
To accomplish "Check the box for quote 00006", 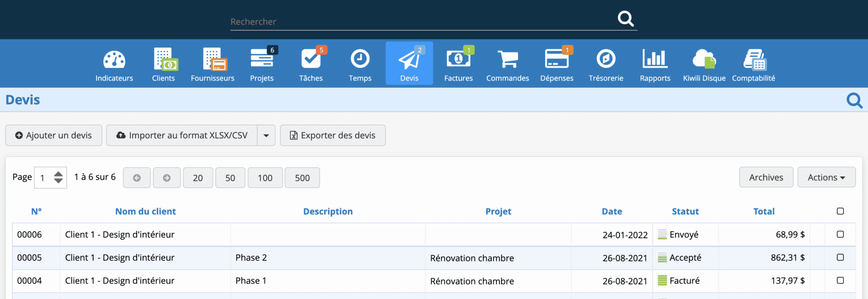I will pos(840,234).
